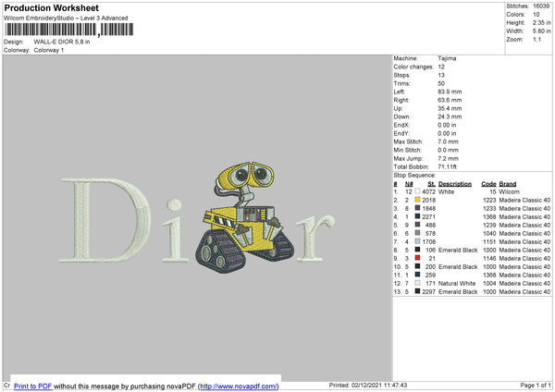The image size is (555, 392).
Task: Click the Up value '35.4 mm'
Action: point(450,108)
